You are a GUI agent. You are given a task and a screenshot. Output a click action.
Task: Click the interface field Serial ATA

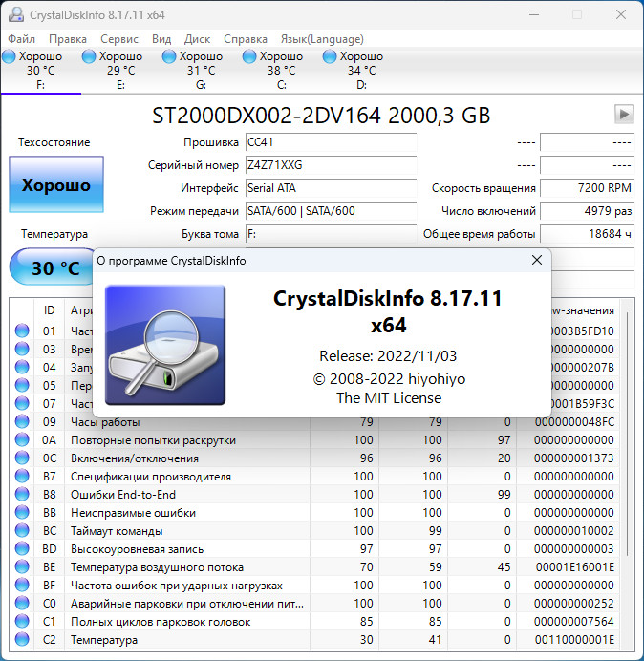pos(331,188)
